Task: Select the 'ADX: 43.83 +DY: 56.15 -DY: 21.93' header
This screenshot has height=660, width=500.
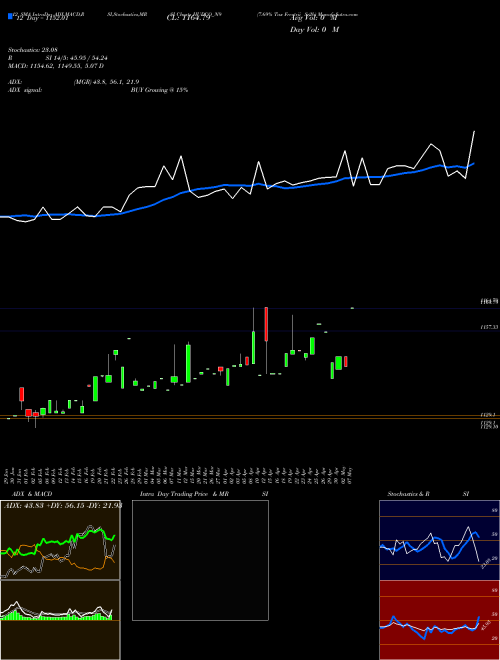Action: pos(63,506)
